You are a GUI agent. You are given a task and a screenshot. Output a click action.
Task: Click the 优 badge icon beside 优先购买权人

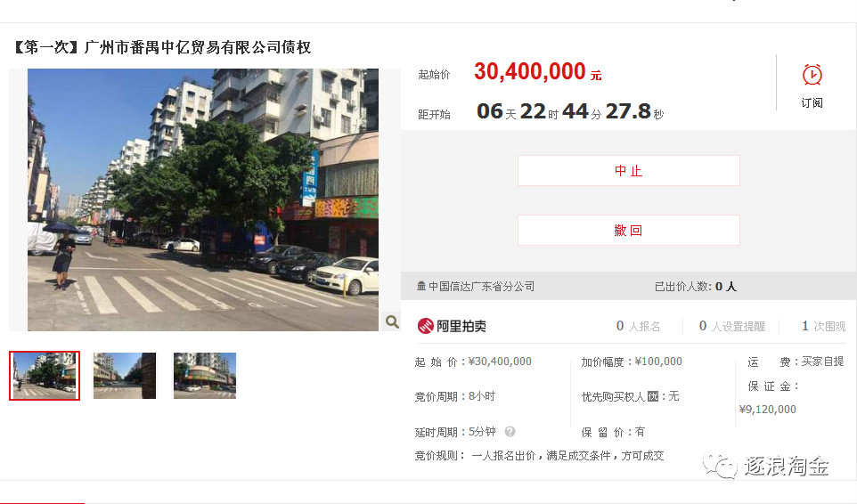point(653,396)
